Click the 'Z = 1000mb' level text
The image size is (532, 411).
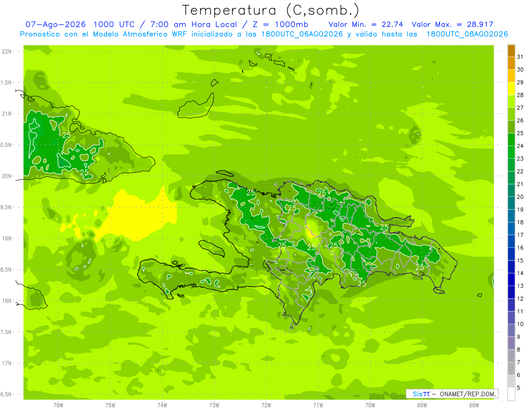click(284, 24)
